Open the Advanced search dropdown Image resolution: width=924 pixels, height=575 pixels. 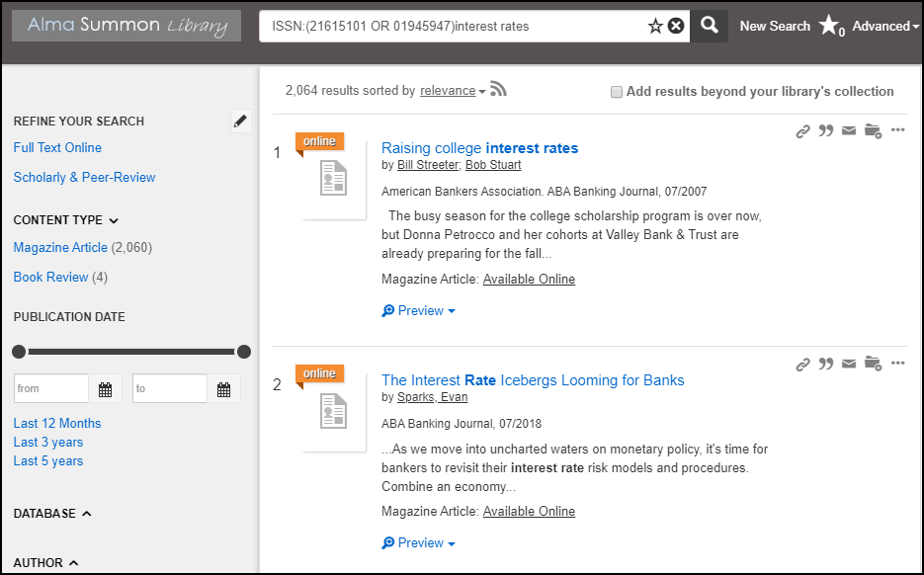(885, 26)
